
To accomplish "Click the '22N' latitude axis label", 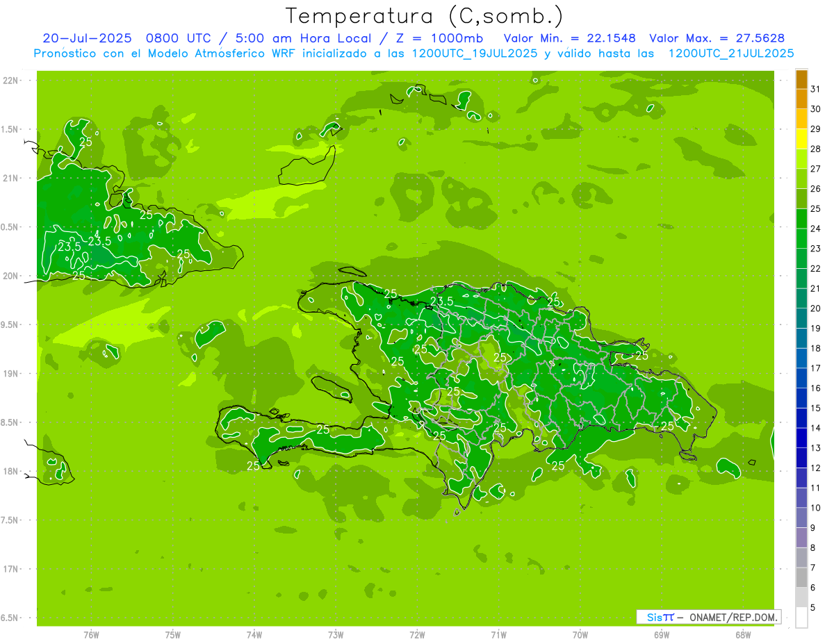I will click(11, 81).
